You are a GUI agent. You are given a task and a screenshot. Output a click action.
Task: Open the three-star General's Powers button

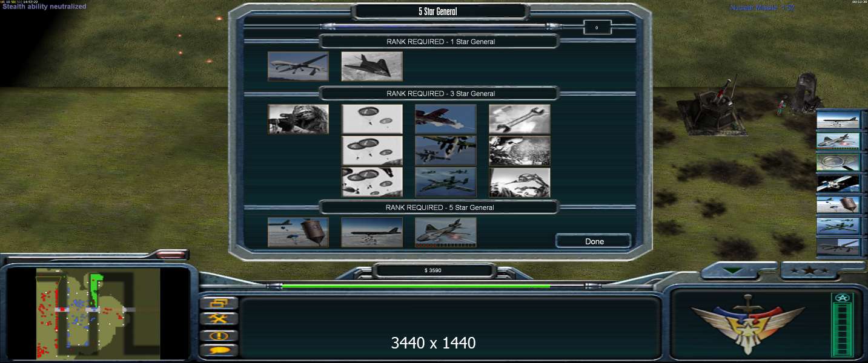809,271
